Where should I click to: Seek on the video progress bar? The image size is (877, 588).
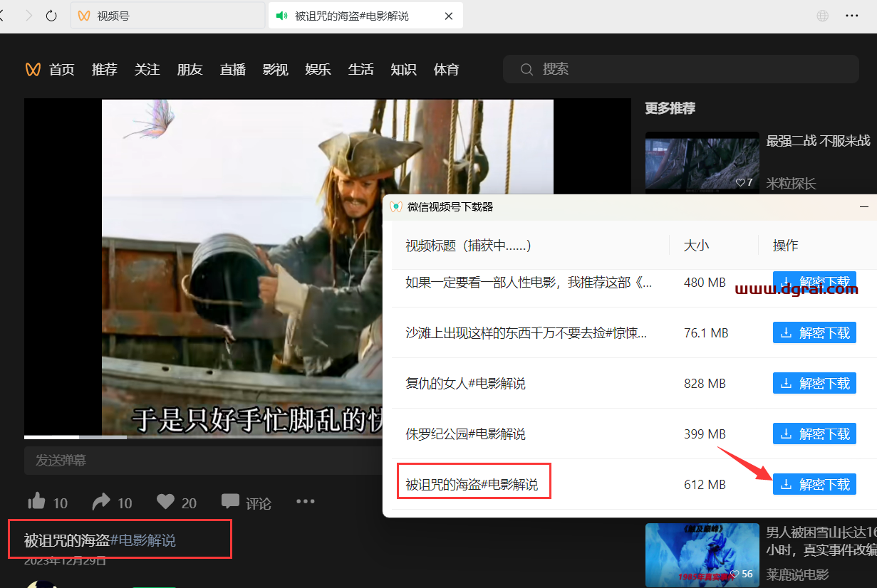(x=203, y=437)
